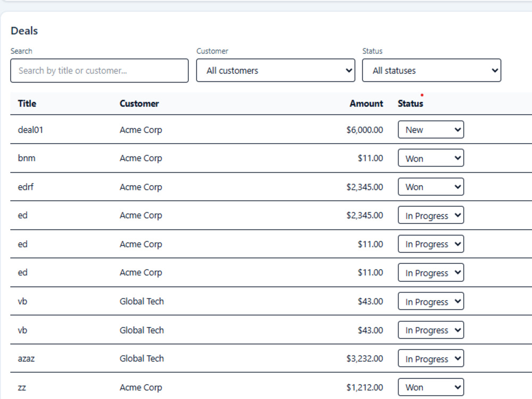Open status dropdown for zz deal
The image size is (532, 399).
coord(431,387)
